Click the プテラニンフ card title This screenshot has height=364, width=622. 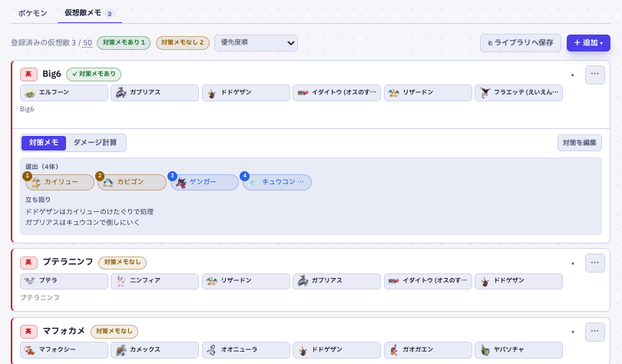(x=68, y=262)
